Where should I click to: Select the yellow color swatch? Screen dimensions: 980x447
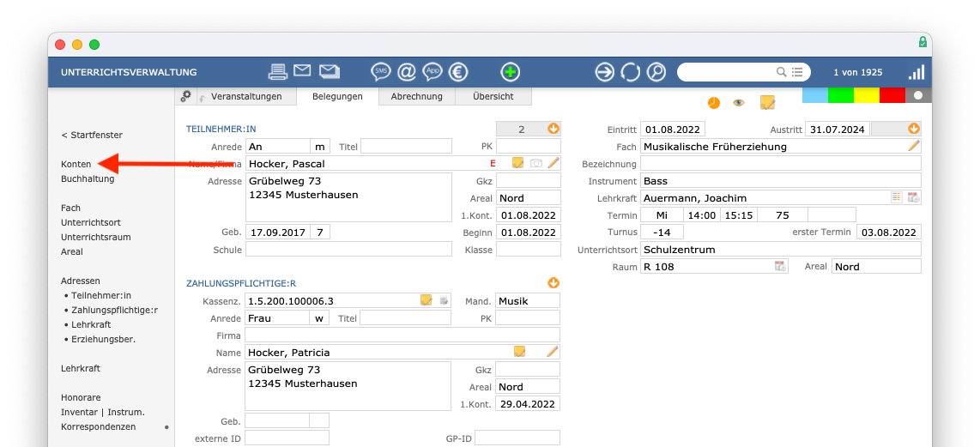pyautogui.click(x=866, y=95)
